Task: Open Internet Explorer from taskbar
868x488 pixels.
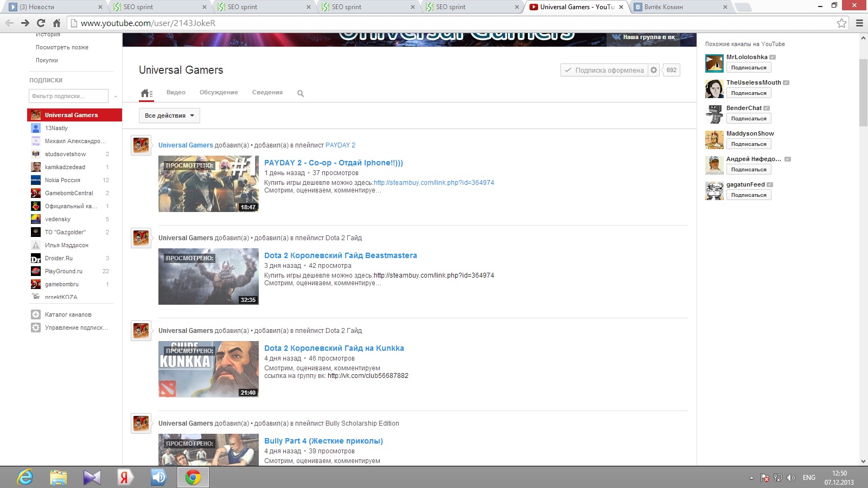Action: [x=25, y=477]
